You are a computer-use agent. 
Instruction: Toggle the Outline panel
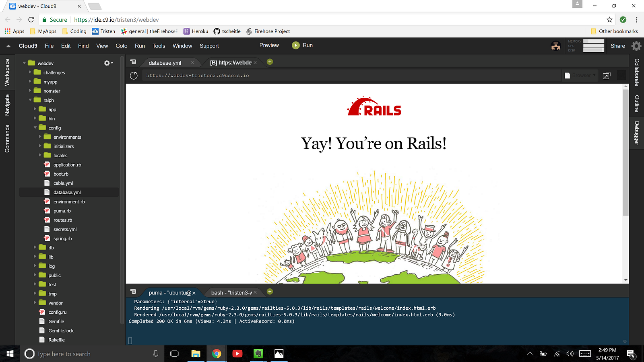coord(637,104)
